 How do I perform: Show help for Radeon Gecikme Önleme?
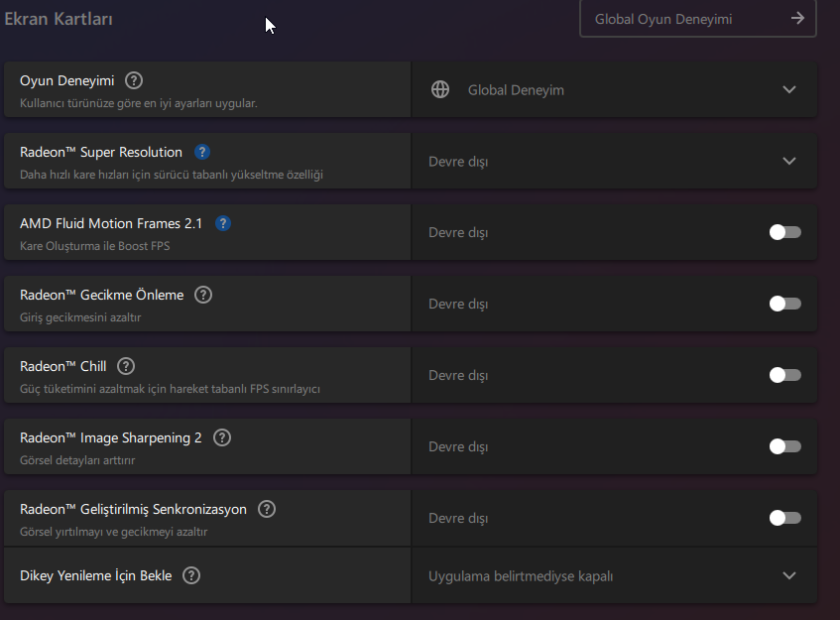tap(203, 295)
